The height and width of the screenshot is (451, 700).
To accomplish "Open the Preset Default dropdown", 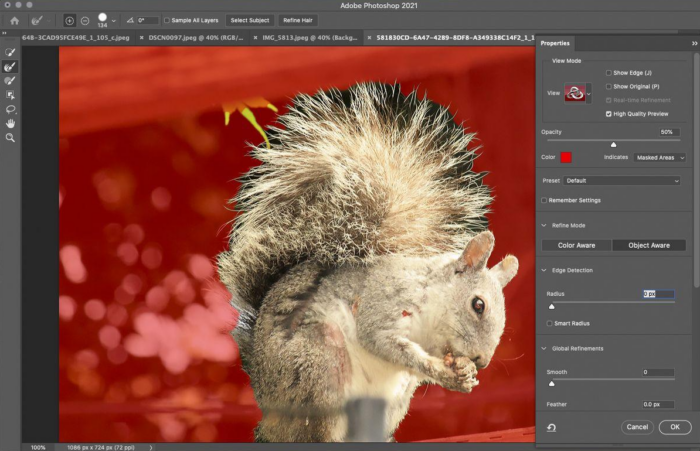I will 621,181.
